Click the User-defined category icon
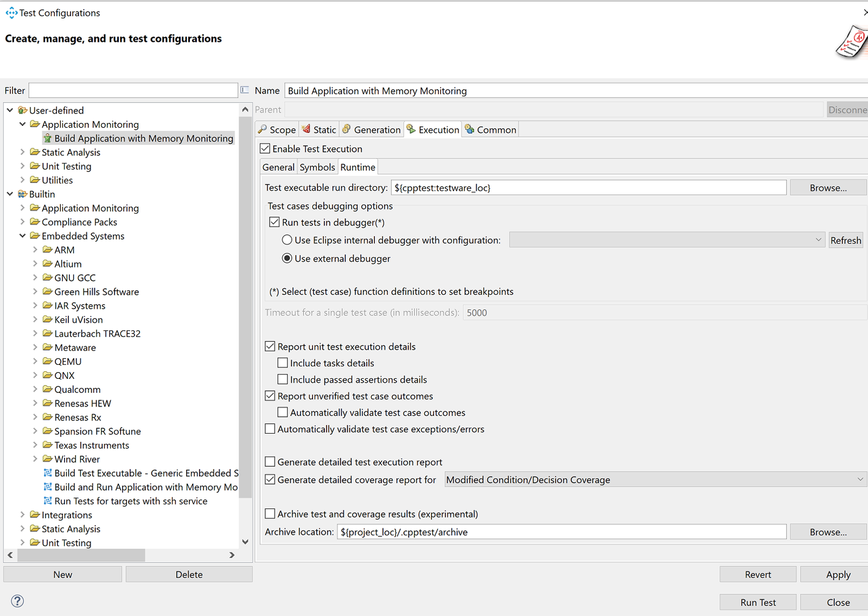The image size is (868, 616). (x=22, y=110)
